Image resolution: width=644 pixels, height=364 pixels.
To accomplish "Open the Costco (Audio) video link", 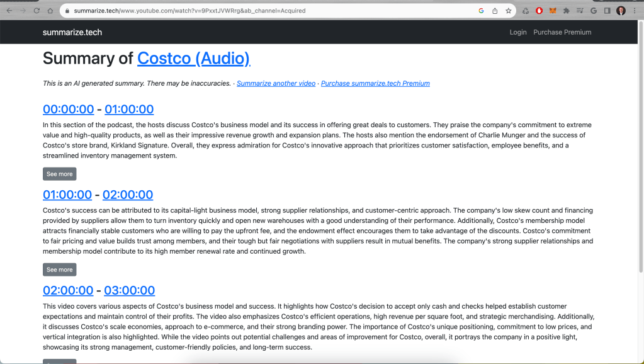I will [x=193, y=59].
